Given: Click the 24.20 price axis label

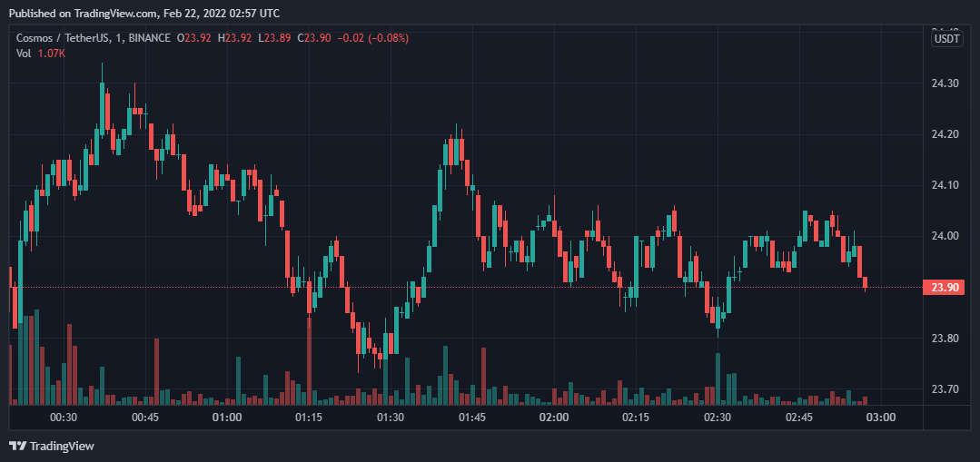Looking at the screenshot, I should 945,134.
